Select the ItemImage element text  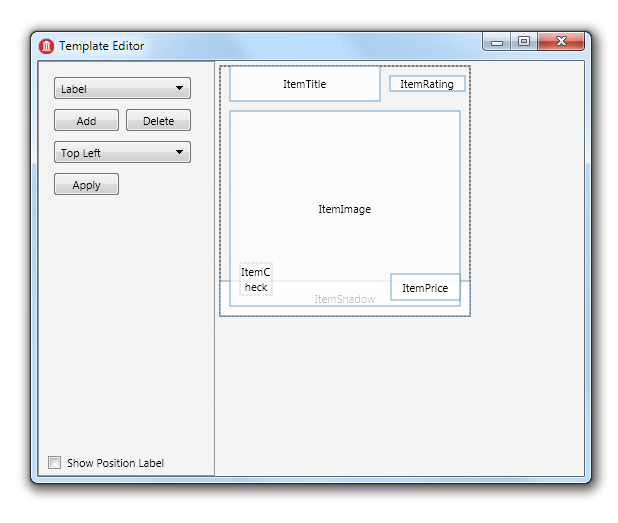coord(344,209)
